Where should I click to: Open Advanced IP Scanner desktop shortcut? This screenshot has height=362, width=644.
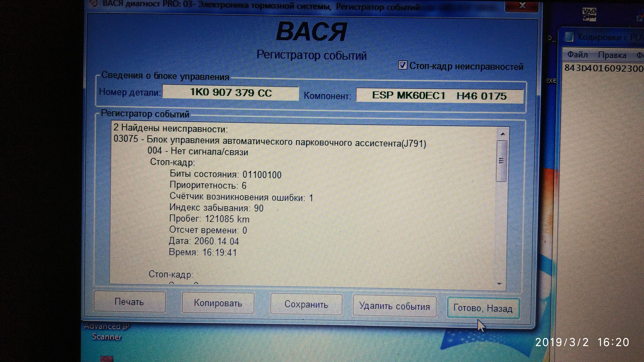point(106,331)
